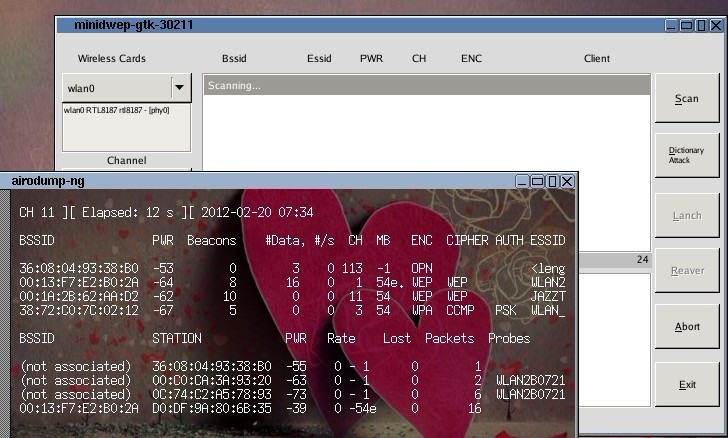
Task: Click the Essid column header
Action: coord(319,59)
